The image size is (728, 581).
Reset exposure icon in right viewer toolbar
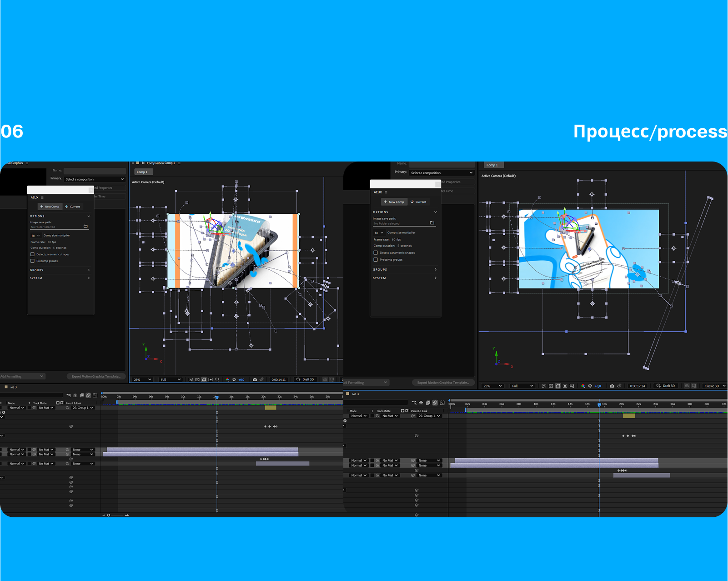coord(590,386)
